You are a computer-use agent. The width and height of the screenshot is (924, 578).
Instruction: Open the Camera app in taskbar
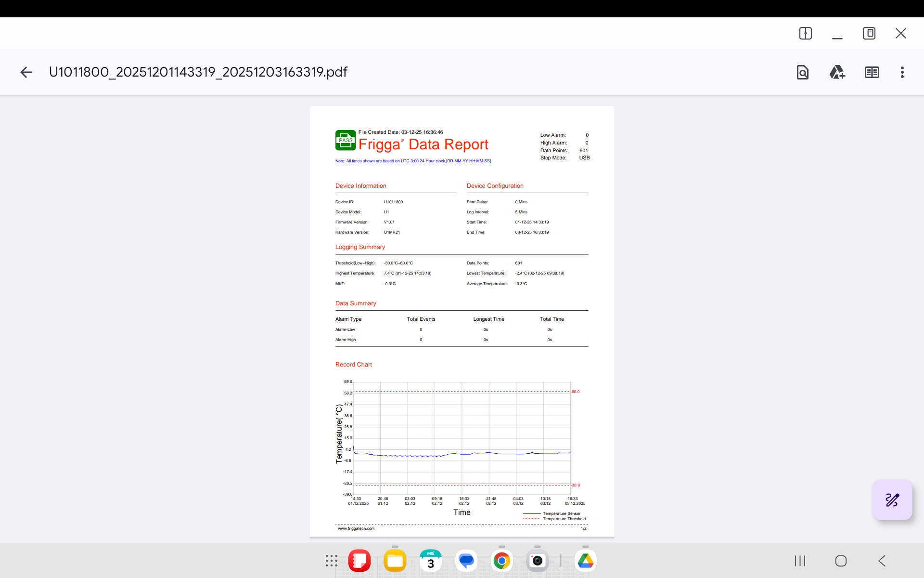(x=537, y=561)
